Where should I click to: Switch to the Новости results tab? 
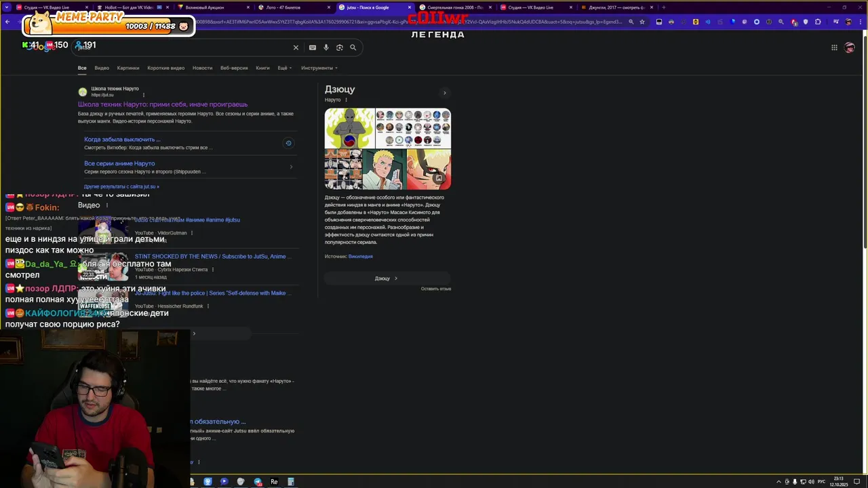point(202,68)
